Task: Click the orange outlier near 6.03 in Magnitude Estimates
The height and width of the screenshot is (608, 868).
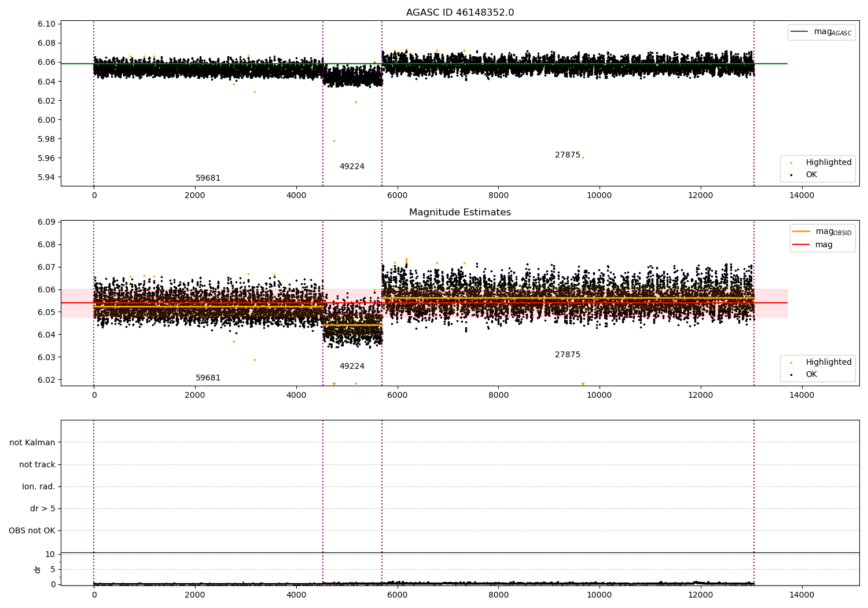Action: click(255, 360)
